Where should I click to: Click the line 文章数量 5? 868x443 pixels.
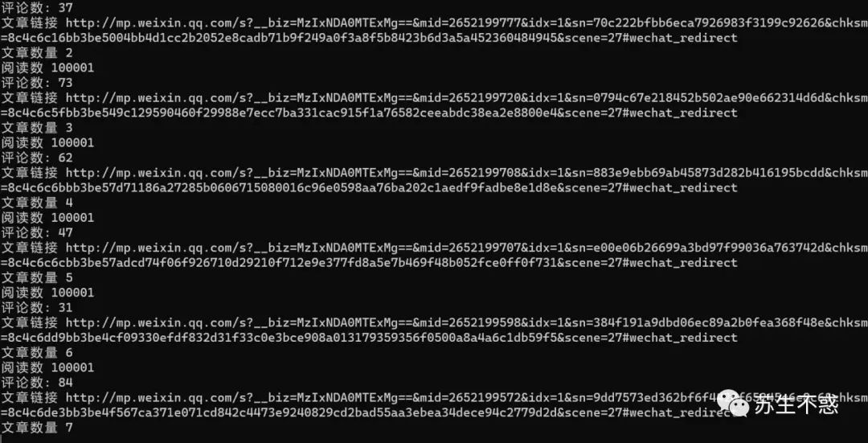pyautogui.click(x=37, y=277)
